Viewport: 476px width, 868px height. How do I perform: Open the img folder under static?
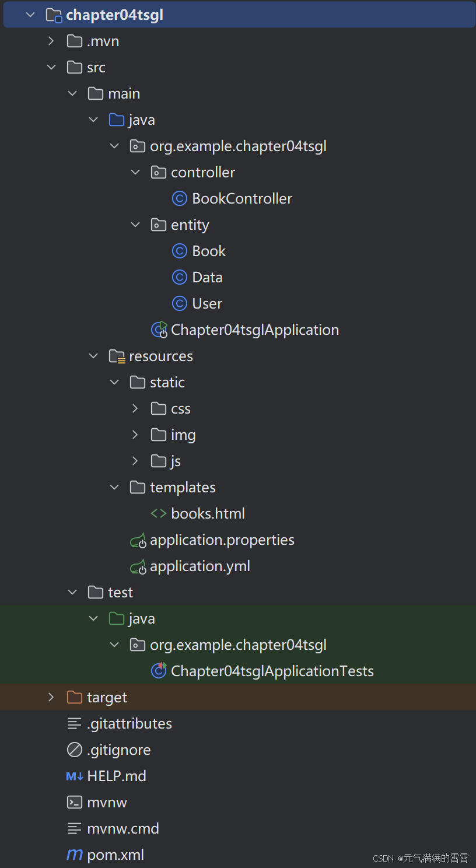click(x=183, y=435)
